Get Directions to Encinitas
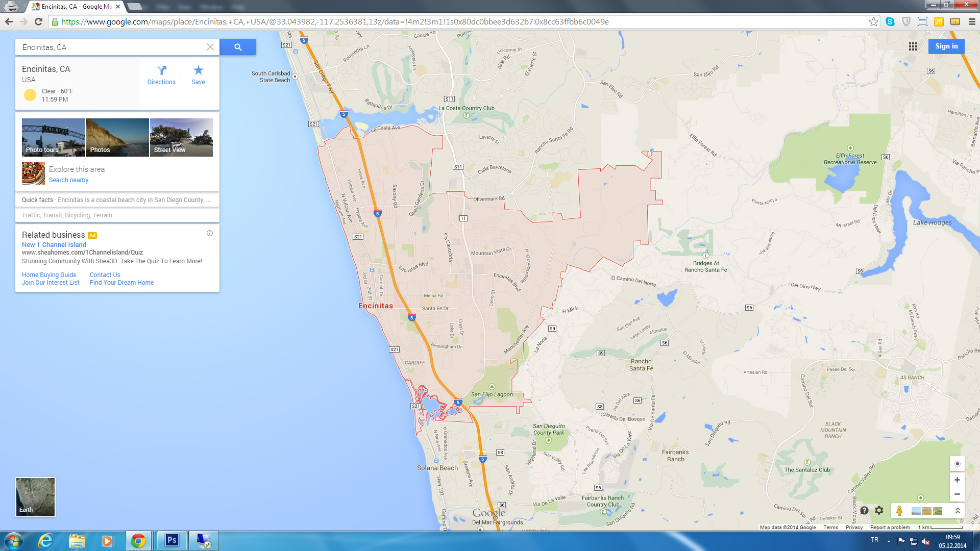Image resolution: width=980 pixels, height=551 pixels. [x=161, y=74]
